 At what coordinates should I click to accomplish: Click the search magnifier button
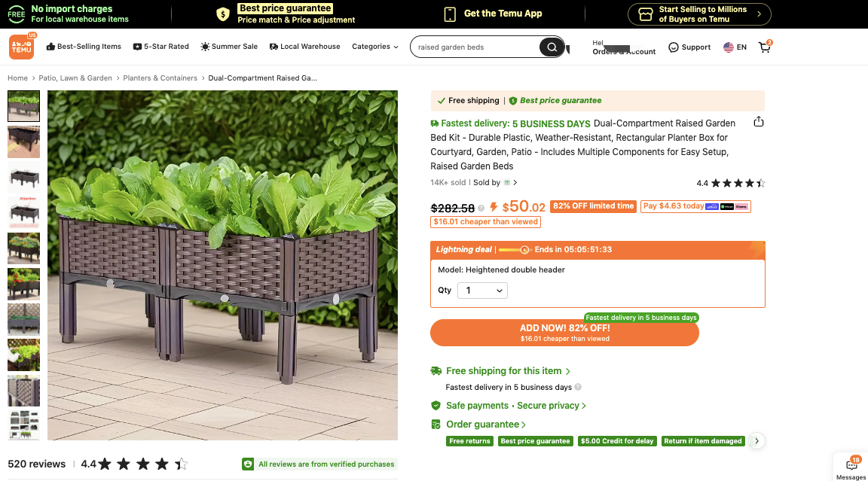click(x=552, y=47)
